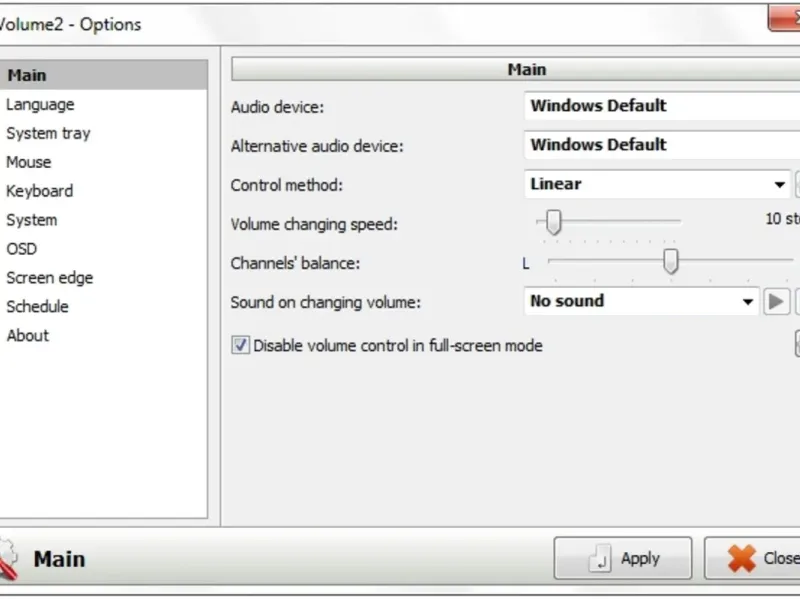The image size is (800, 600).
Task: Toggle Disable volume control in full-screen mode
Action: [240, 345]
